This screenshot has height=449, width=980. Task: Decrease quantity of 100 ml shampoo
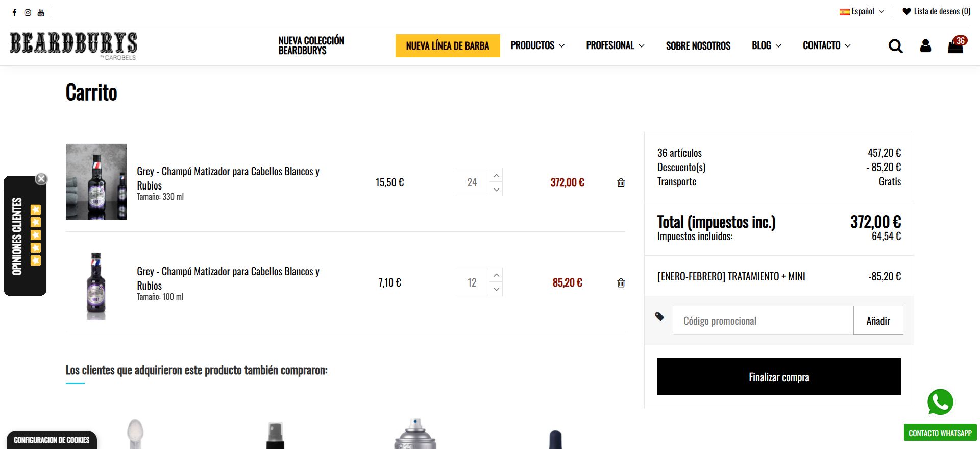(x=496, y=289)
